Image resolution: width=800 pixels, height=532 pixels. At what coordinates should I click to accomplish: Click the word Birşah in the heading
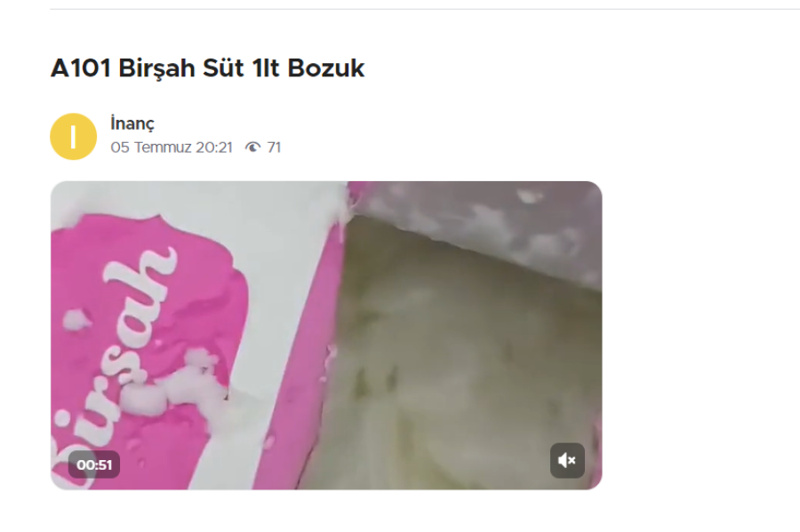[x=156, y=68]
